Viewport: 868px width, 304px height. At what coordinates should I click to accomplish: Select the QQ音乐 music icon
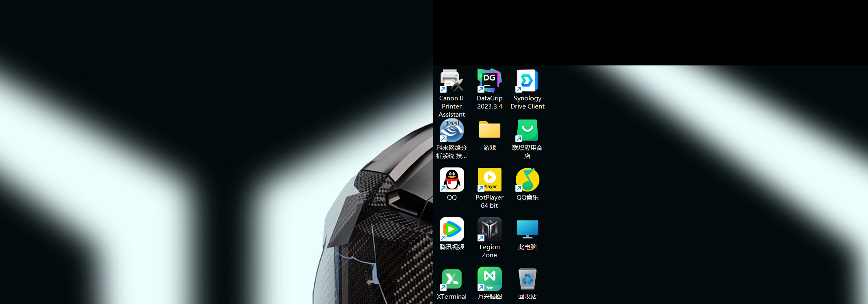pos(527,180)
